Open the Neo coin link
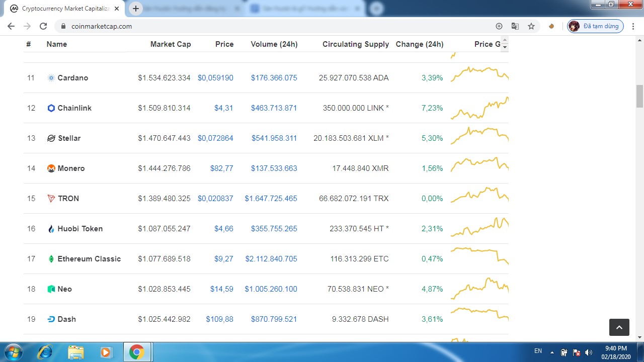Screen dimensions: 644x362 coord(64,289)
